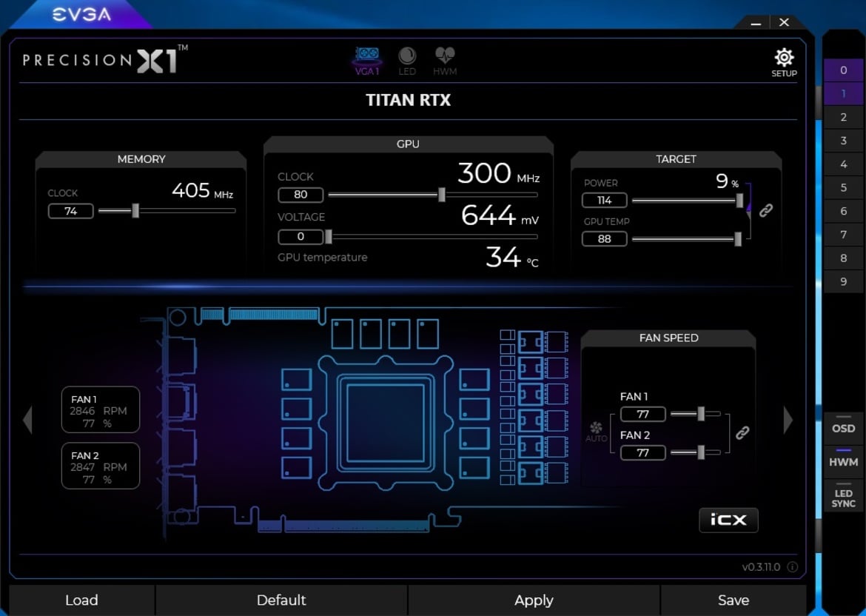Minimize the Precision X1 window
Screen dimensions: 866x616
point(756,23)
